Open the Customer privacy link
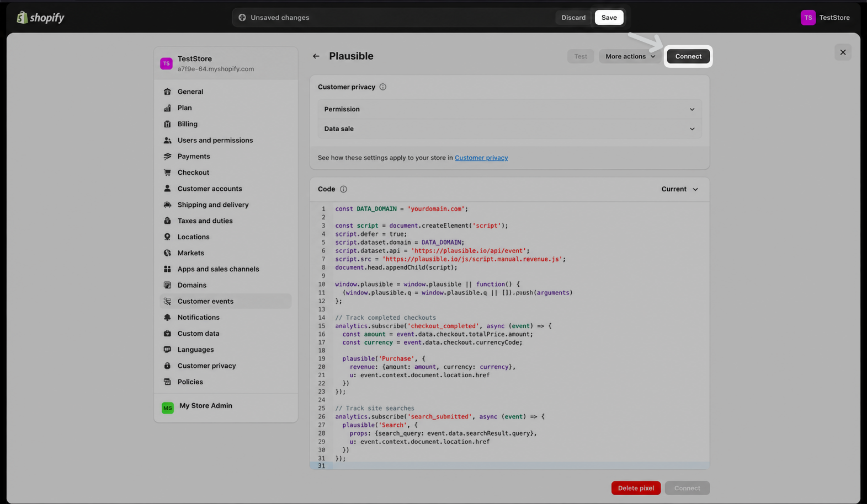 pos(481,158)
